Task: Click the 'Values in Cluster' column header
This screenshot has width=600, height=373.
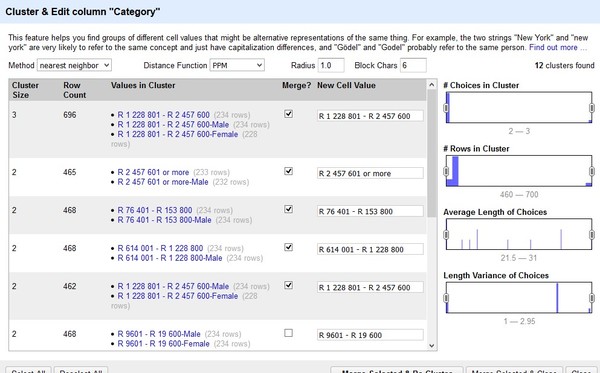Action: pyautogui.click(x=143, y=85)
